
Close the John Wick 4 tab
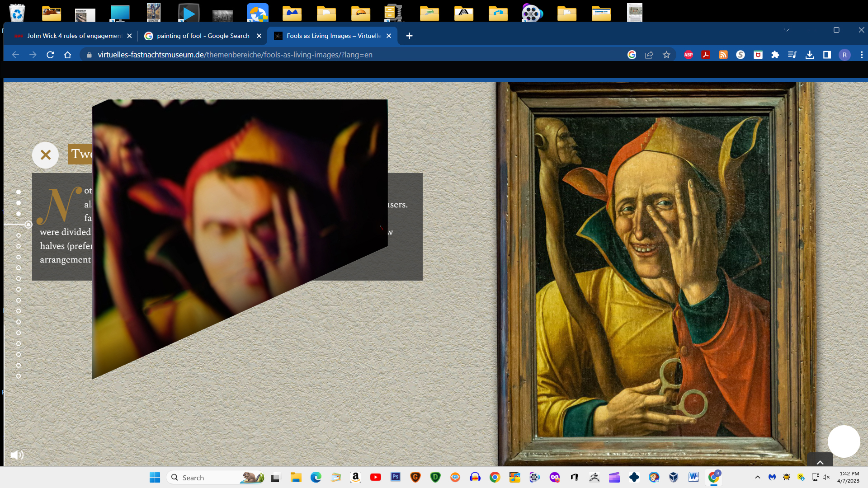click(129, 36)
